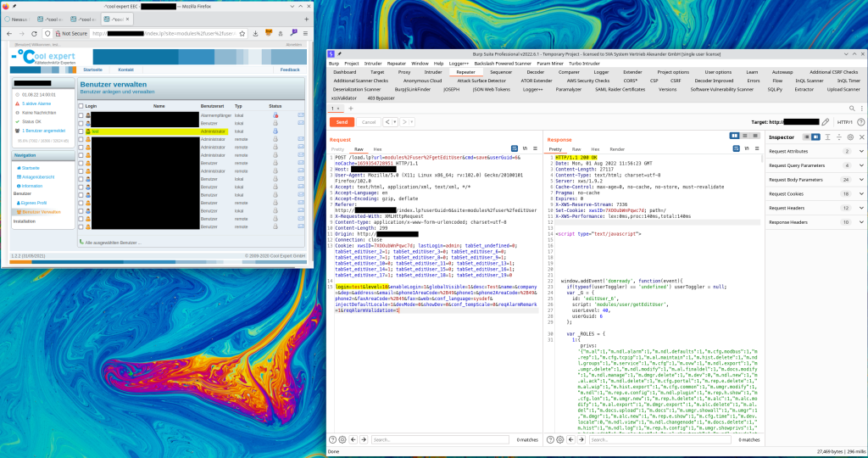The width and height of the screenshot is (868, 458).
Task: Open Firefox downloads panel
Action: click(255, 33)
